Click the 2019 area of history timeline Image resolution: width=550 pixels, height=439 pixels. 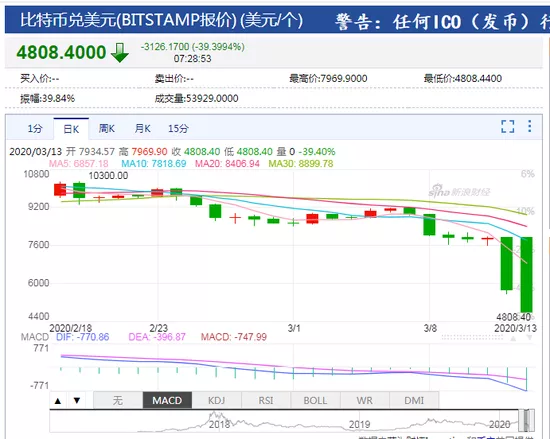click(x=360, y=424)
